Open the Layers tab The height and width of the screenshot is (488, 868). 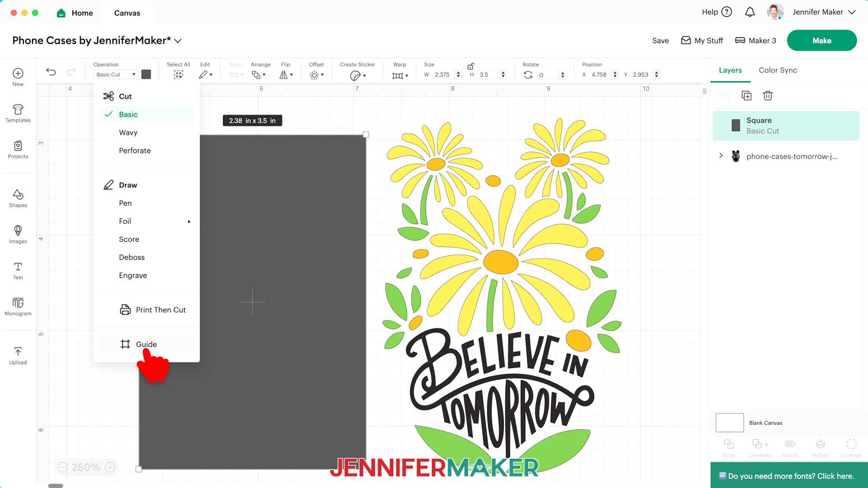730,70
